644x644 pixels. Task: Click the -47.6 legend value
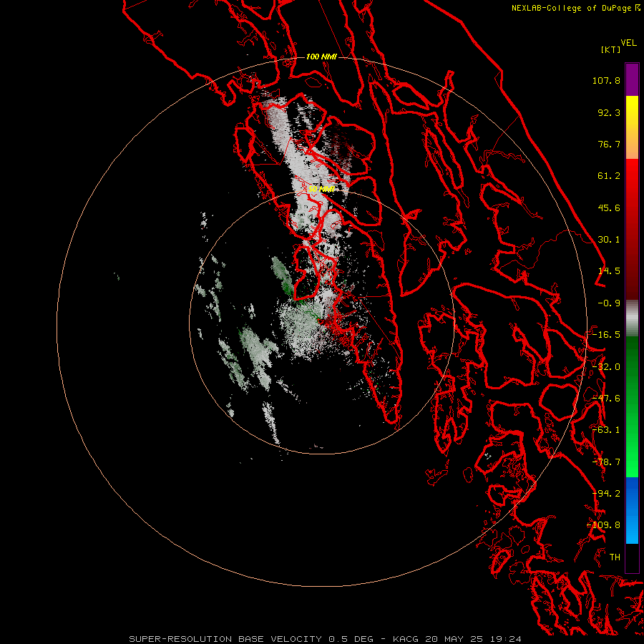[606, 399]
